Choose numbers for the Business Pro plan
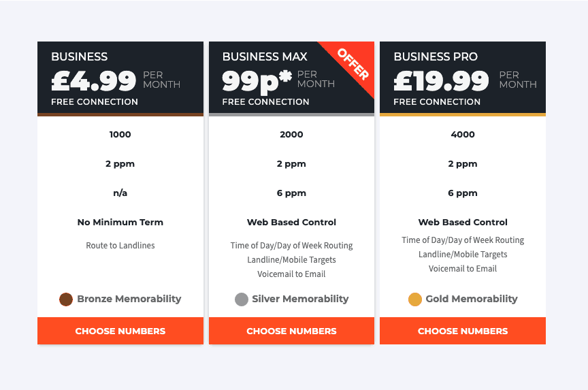 point(463,331)
